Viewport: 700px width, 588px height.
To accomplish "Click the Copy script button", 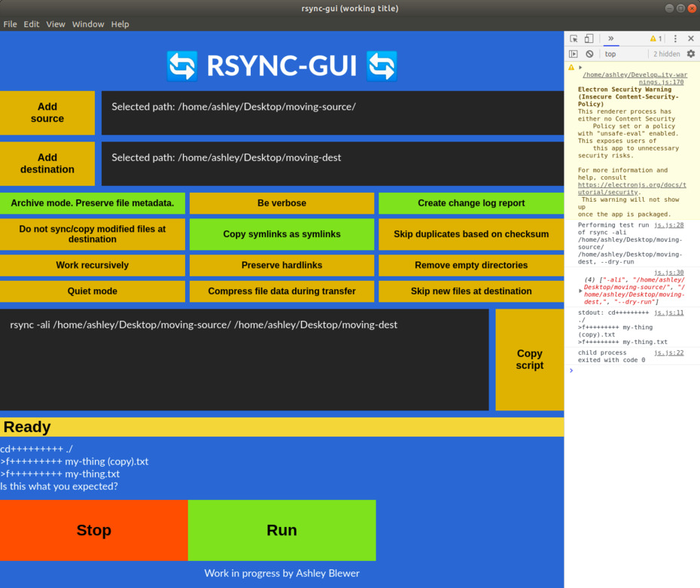I will [529, 359].
